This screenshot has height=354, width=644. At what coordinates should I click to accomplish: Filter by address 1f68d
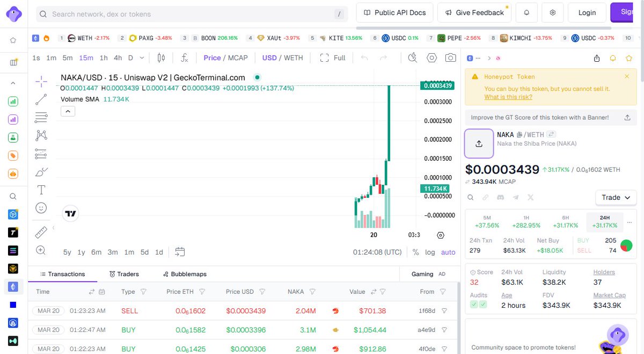[444, 310]
